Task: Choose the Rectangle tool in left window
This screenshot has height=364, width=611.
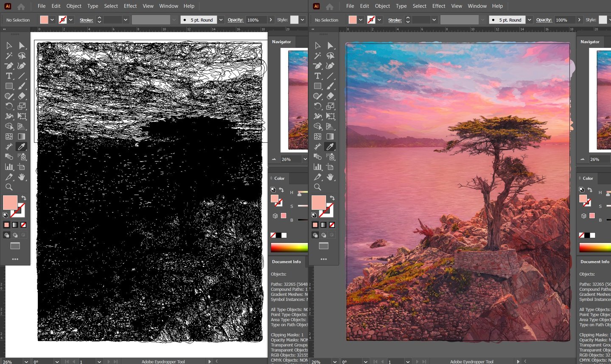Action: (9, 86)
